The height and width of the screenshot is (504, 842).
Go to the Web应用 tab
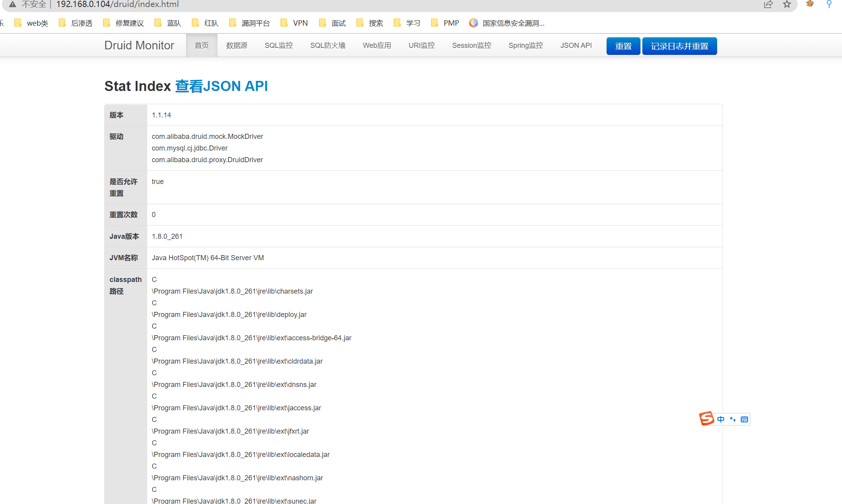tap(377, 45)
